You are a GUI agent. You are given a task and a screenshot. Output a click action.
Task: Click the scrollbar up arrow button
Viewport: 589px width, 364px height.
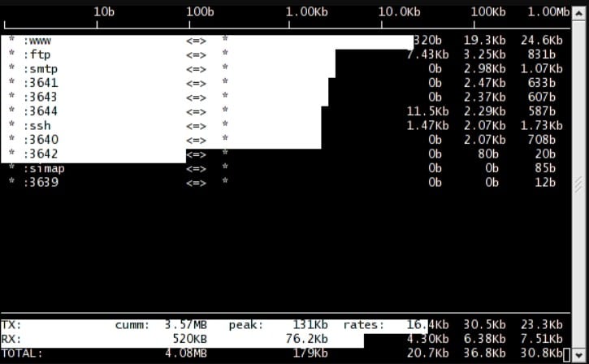click(x=579, y=14)
